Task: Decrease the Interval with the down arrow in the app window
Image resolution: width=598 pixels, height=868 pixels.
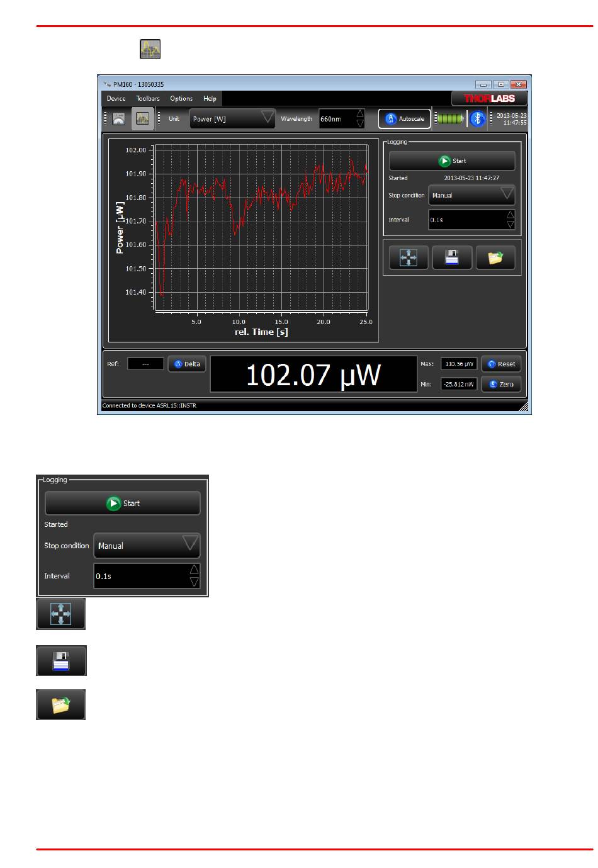Action: coord(511,225)
